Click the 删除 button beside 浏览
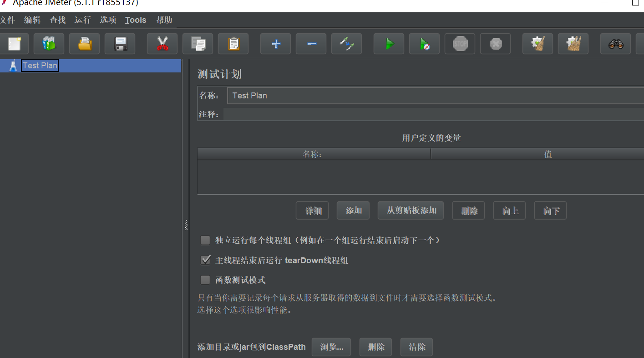644x358 pixels. click(x=376, y=347)
